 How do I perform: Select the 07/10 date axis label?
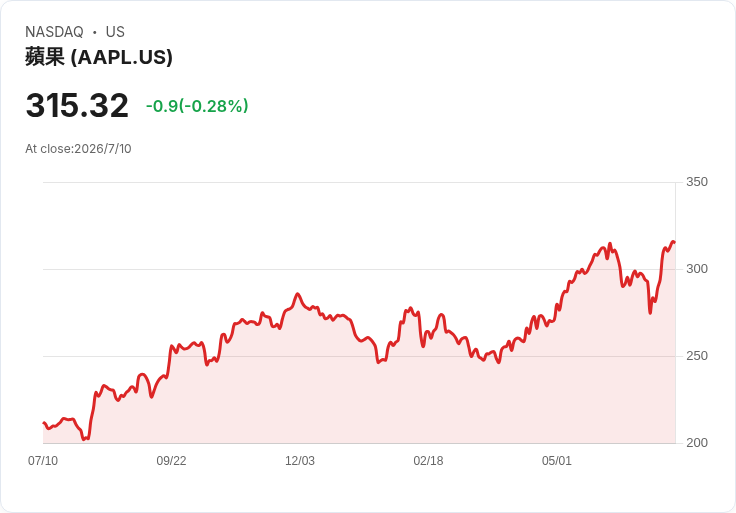click(43, 461)
